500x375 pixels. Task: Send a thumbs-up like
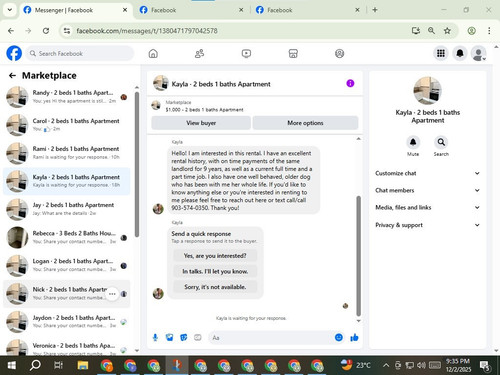[354, 338]
